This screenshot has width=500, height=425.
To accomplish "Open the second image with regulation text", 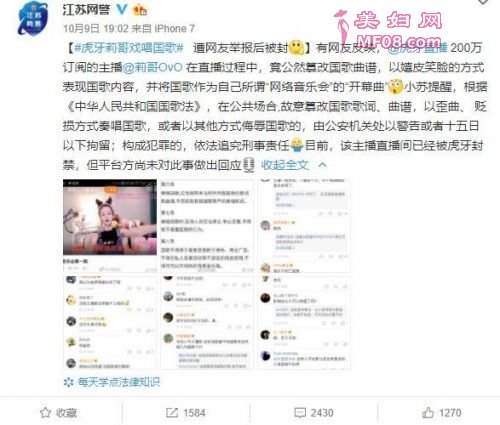I will click(x=207, y=226).
